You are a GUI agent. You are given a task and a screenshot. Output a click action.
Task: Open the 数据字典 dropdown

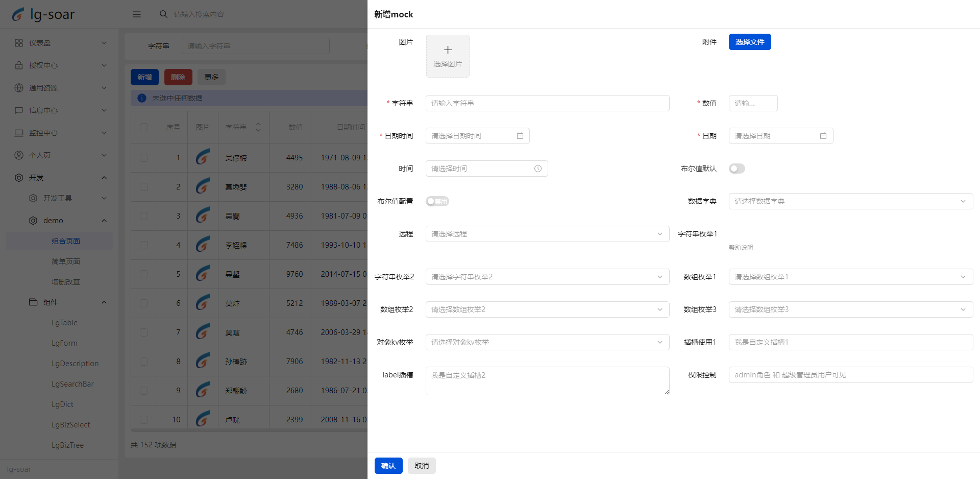click(850, 201)
